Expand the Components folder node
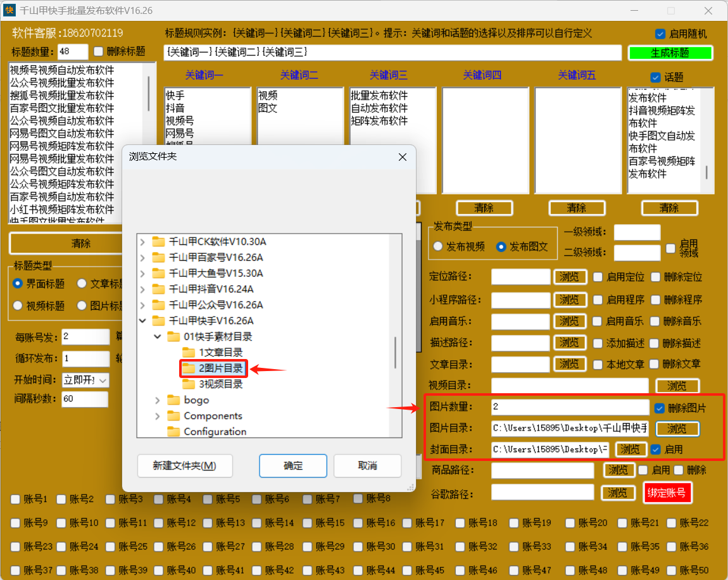Image resolution: width=728 pixels, height=580 pixels. pos(158,415)
